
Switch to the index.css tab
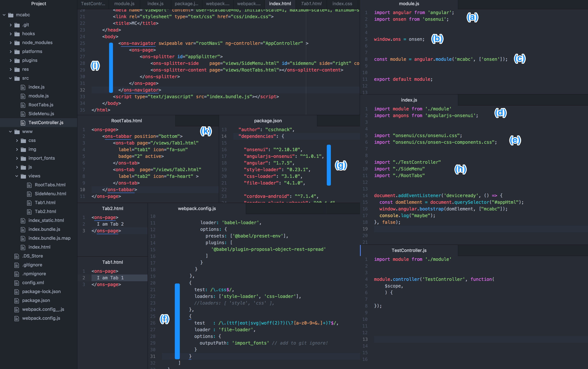(342, 4)
